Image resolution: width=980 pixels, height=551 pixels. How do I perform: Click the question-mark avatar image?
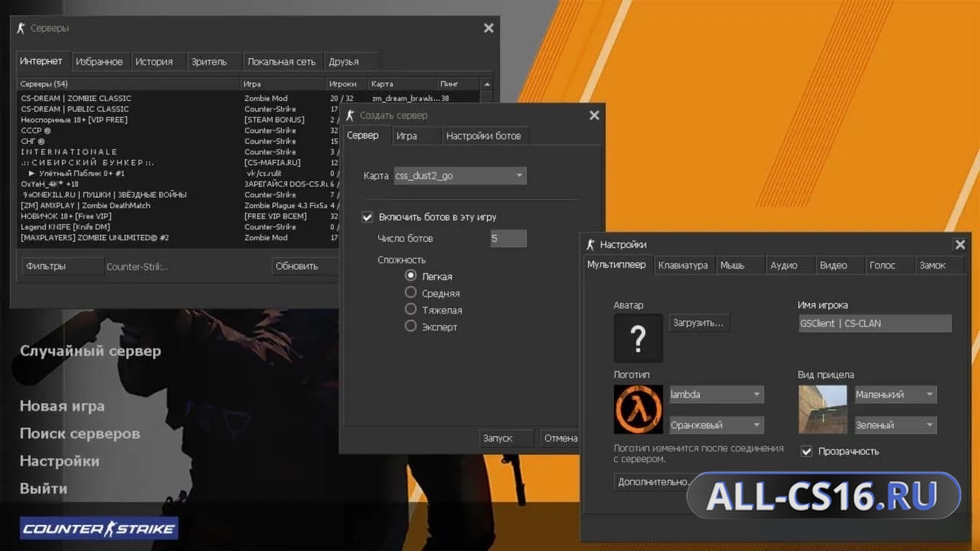639,338
